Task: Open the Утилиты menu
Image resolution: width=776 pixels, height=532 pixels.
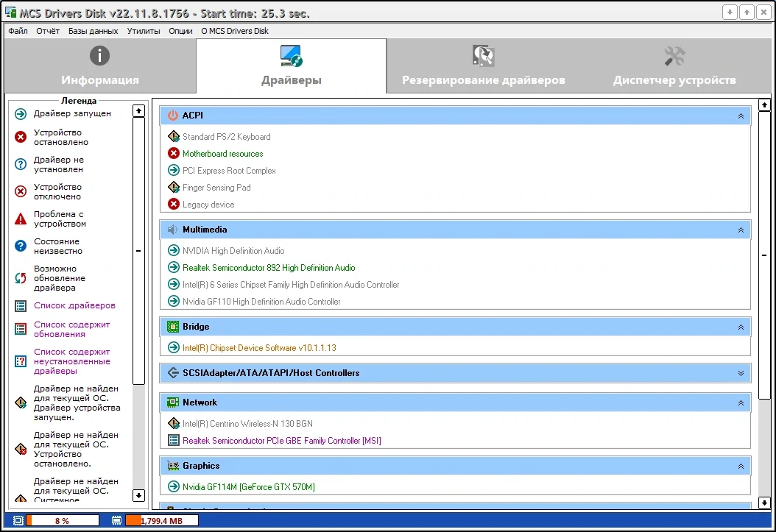Action: pyautogui.click(x=144, y=31)
